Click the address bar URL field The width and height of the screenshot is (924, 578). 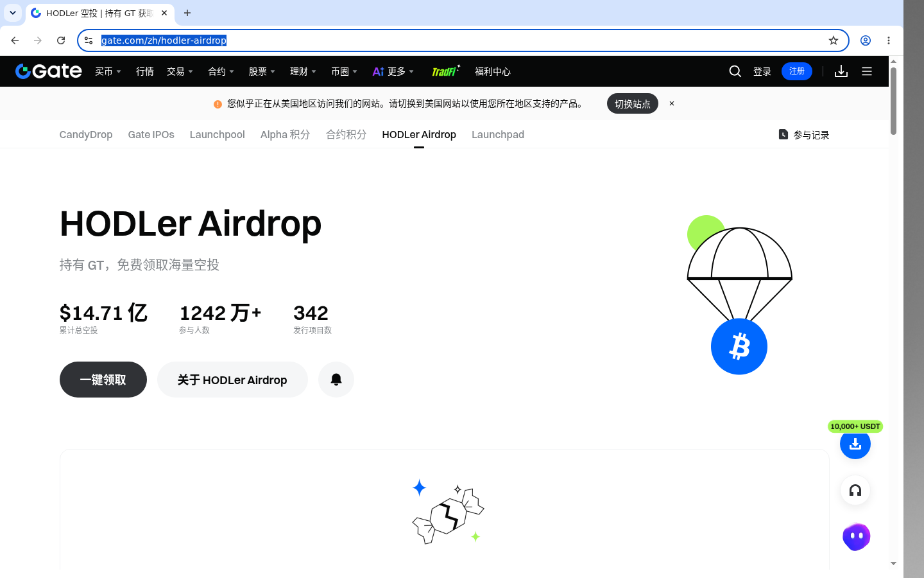click(x=462, y=40)
